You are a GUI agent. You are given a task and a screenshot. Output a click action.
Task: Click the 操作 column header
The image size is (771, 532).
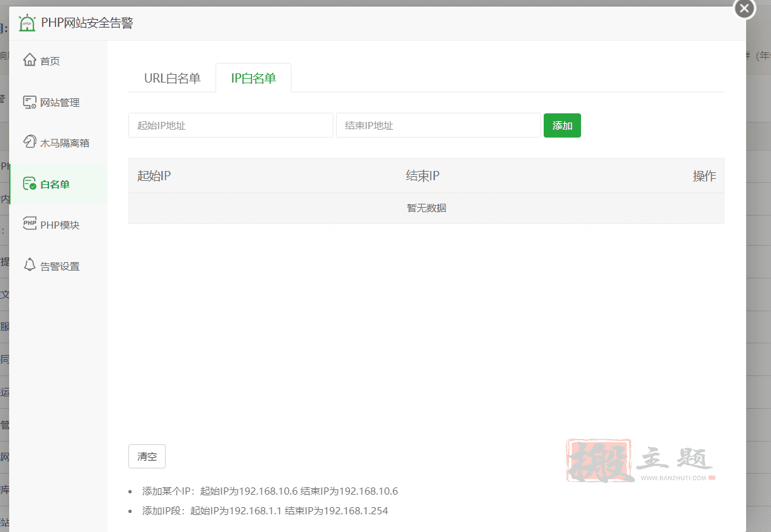coord(704,176)
